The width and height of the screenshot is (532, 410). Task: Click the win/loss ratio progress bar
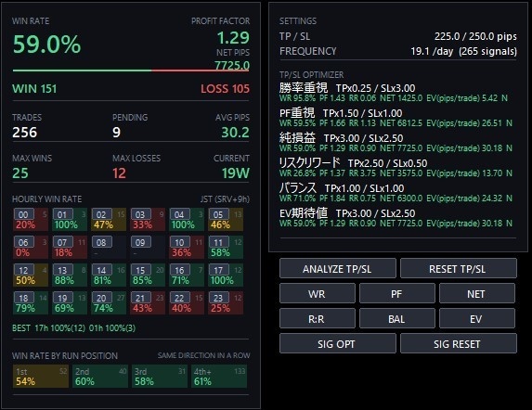click(x=131, y=70)
